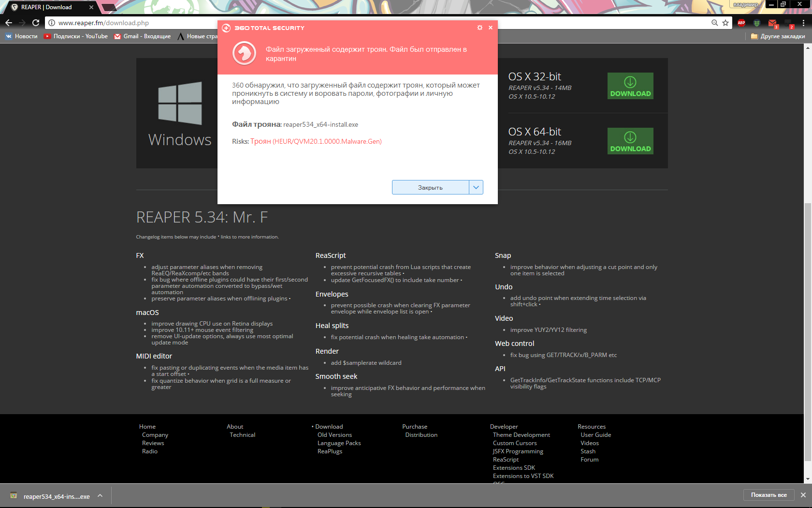Image resolution: width=812 pixels, height=508 pixels.
Task: Click the page vertical scrollbar thumb
Action: [808, 331]
